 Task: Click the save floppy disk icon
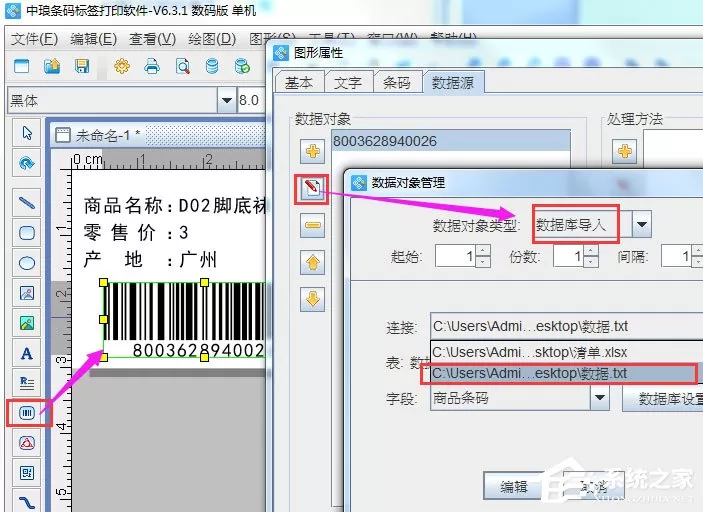point(82,66)
